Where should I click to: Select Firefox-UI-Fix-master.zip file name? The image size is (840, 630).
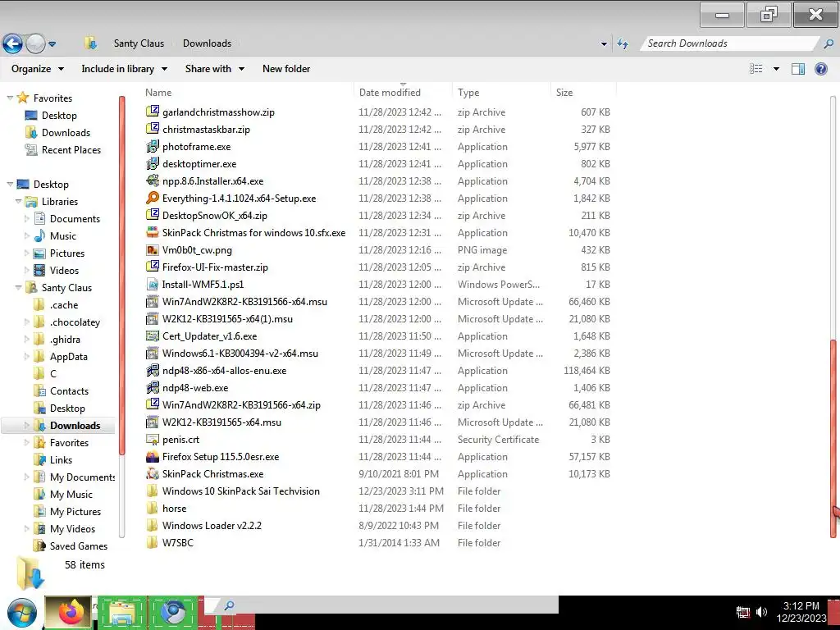tap(215, 267)
